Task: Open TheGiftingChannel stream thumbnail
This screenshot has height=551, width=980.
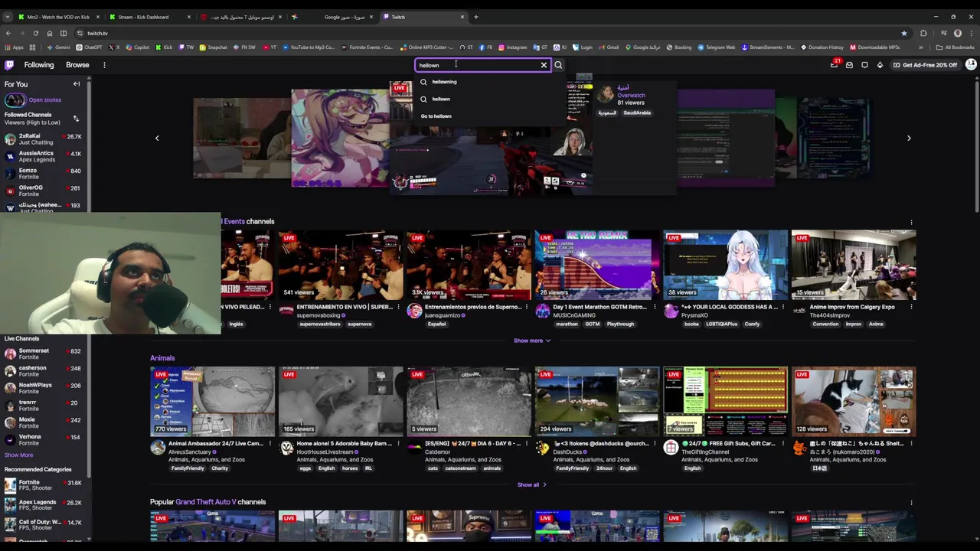Action: pos(726,401)
